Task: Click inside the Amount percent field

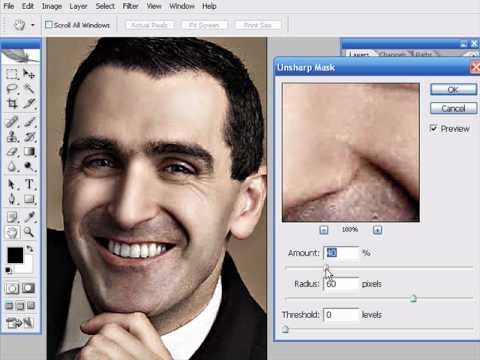Action: (341, 253)
